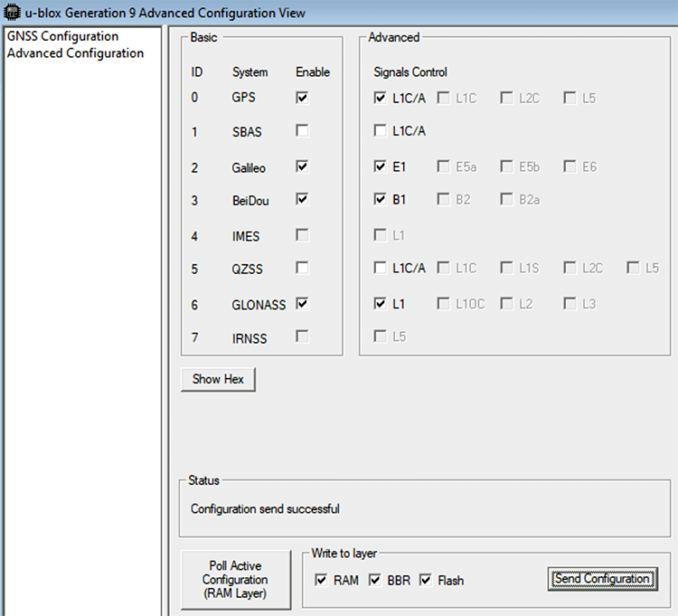Image resolution: width=678 pixels, height=616 pixels.
Task: Toggle the BeiDou Enable checkbox
Action: (302, 200)
